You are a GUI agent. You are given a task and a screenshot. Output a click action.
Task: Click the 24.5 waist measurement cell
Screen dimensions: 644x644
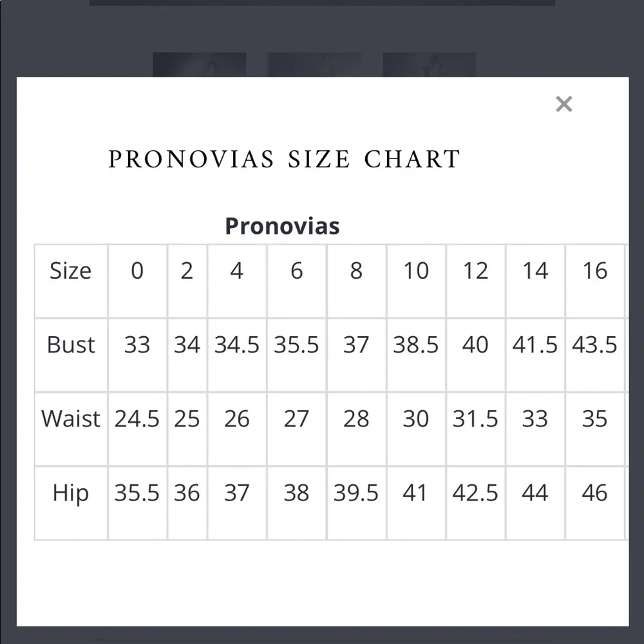[137, 419]
